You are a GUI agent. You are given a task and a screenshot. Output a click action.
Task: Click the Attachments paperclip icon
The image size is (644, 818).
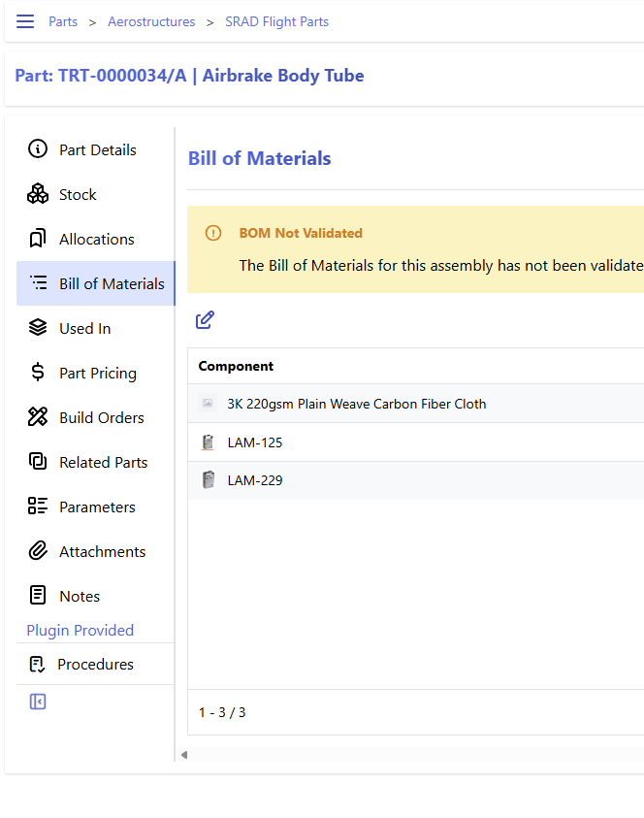pyautogui.click(x=38, y=551)
